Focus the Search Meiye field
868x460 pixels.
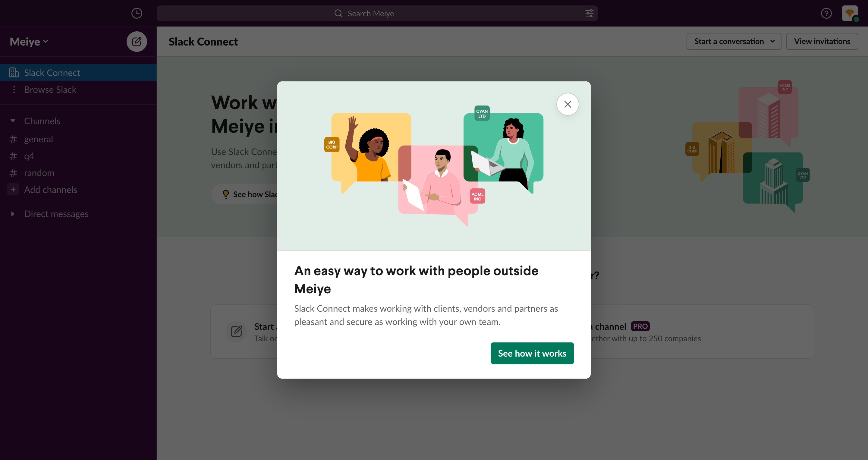click(x=377, y=13)
